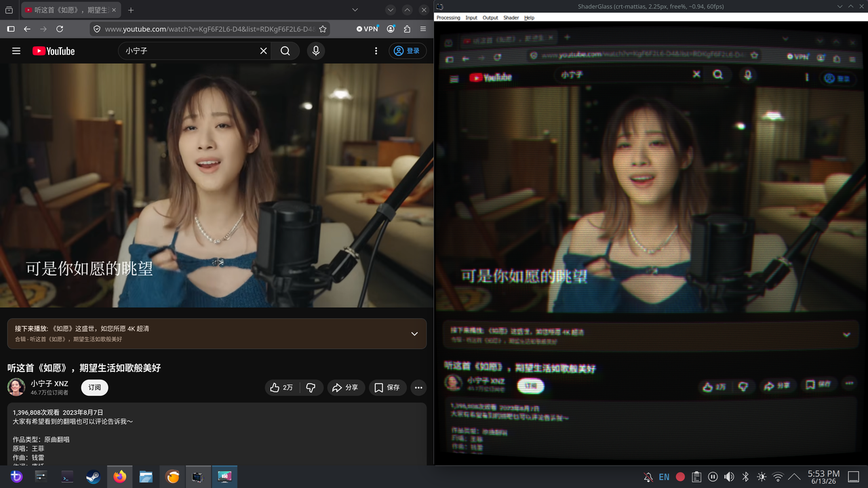Screen dimensions: 868x488
Task: Open the 小宁子 XNZ channel avatar in Firefox
Action: click(16, 387)
